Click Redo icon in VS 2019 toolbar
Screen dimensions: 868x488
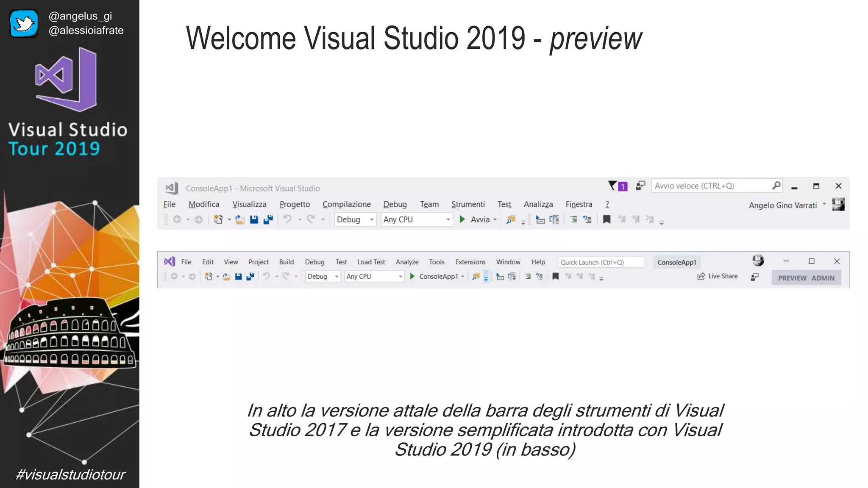[x=286, y=276]
